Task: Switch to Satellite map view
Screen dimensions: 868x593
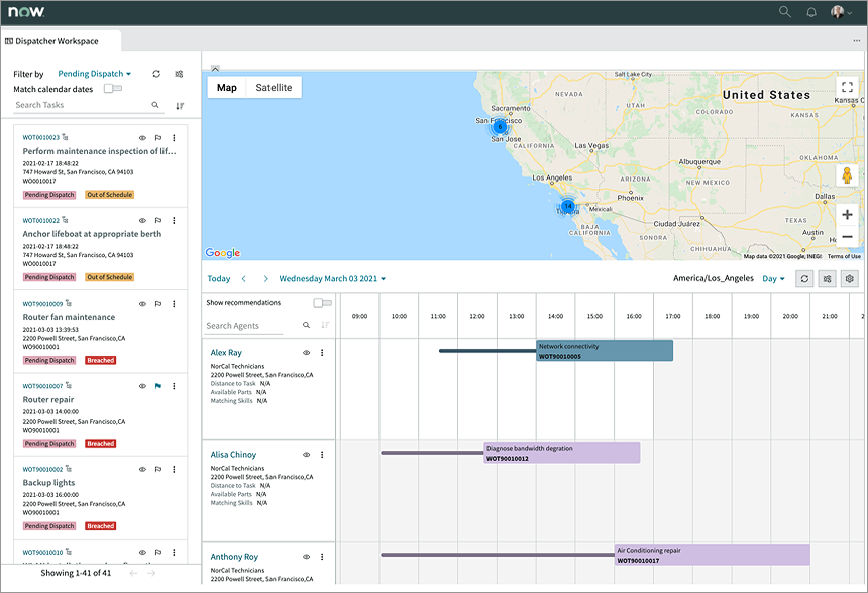Action: [x=274, y=87]
